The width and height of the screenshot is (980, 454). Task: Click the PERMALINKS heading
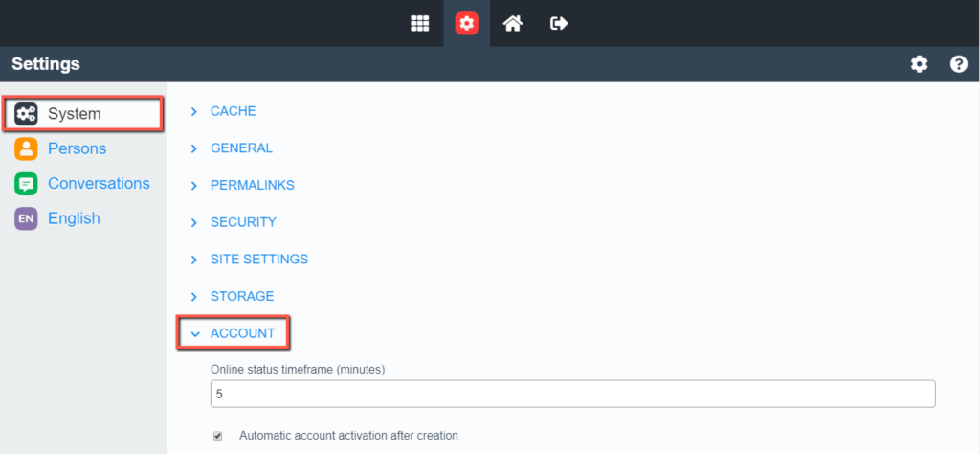tap(253, 185)
